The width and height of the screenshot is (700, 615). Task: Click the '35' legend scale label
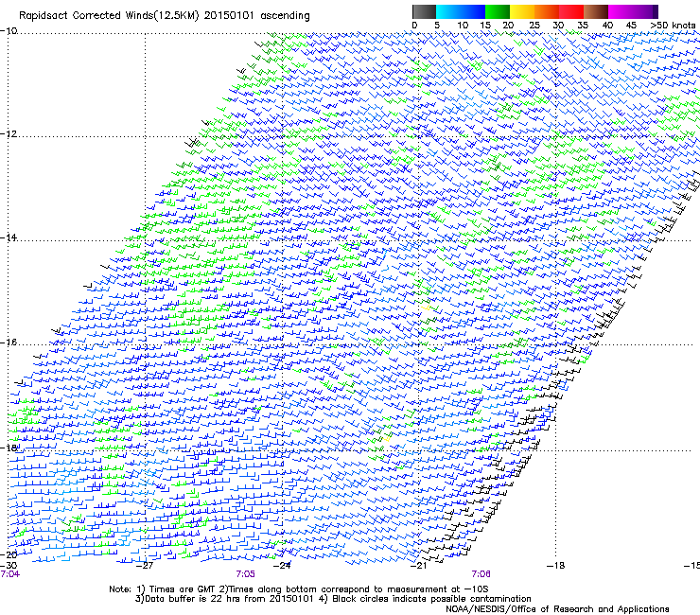tap(583, 26)
